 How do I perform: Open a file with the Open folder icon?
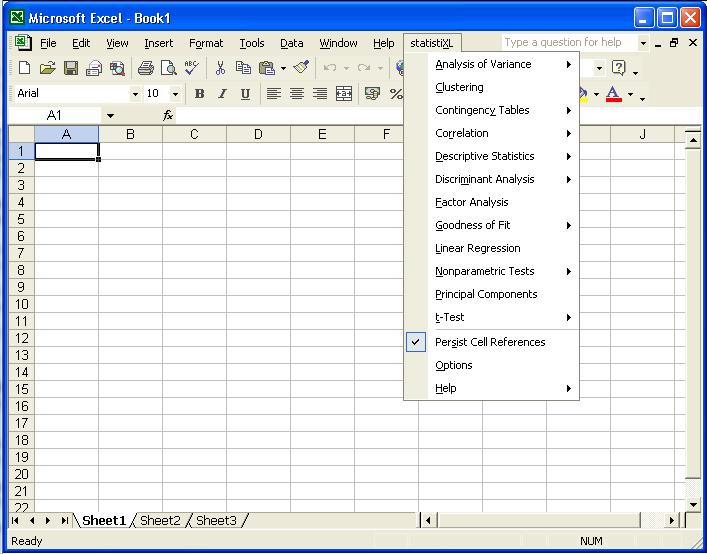click(47, 68)
